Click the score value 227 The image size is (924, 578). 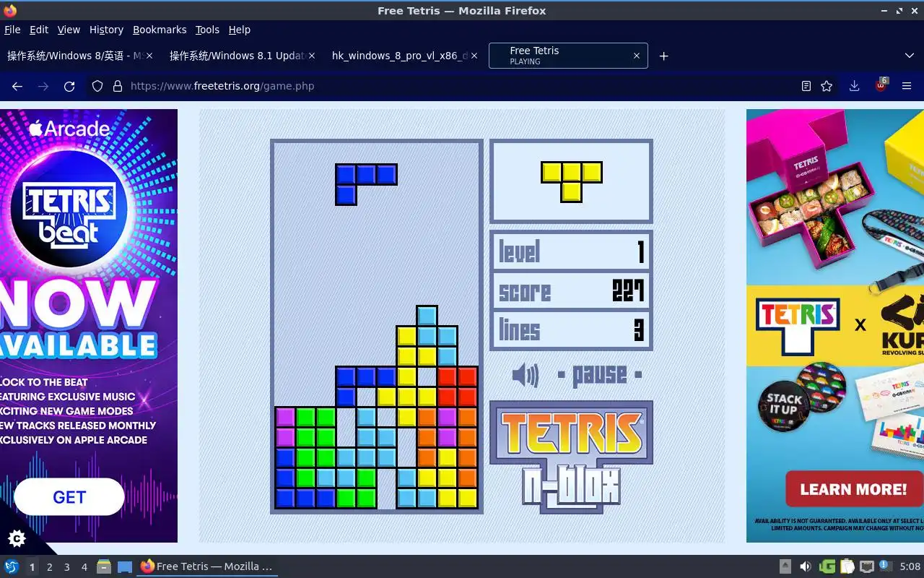click(x=628, y=291)
